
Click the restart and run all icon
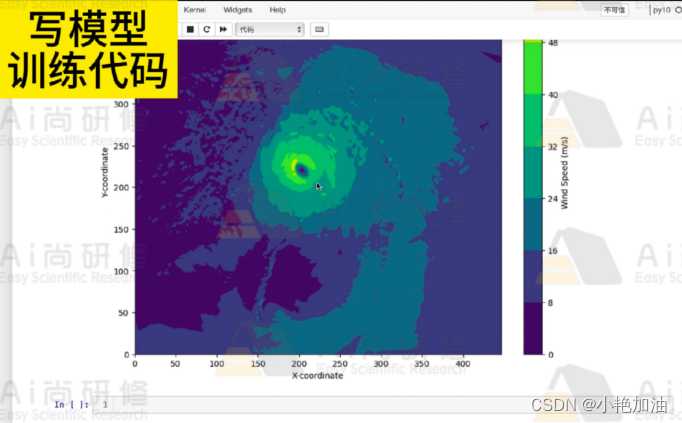(223, 29)
